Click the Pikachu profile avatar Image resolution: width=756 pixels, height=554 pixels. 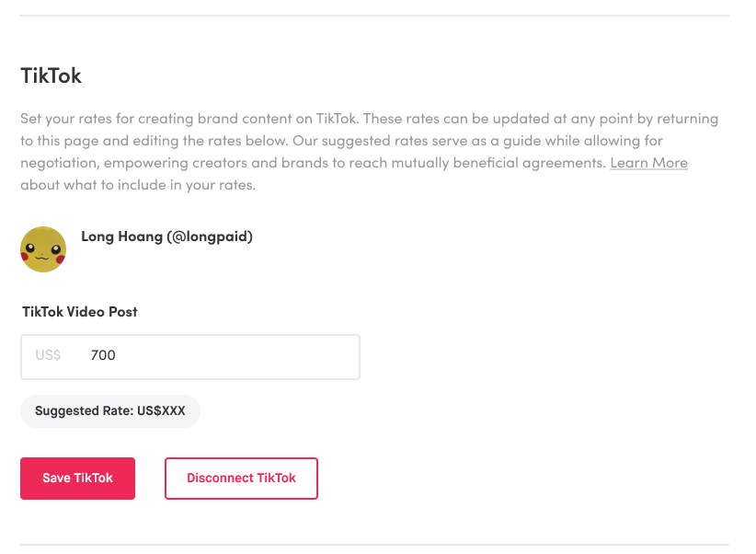point(43,249)
